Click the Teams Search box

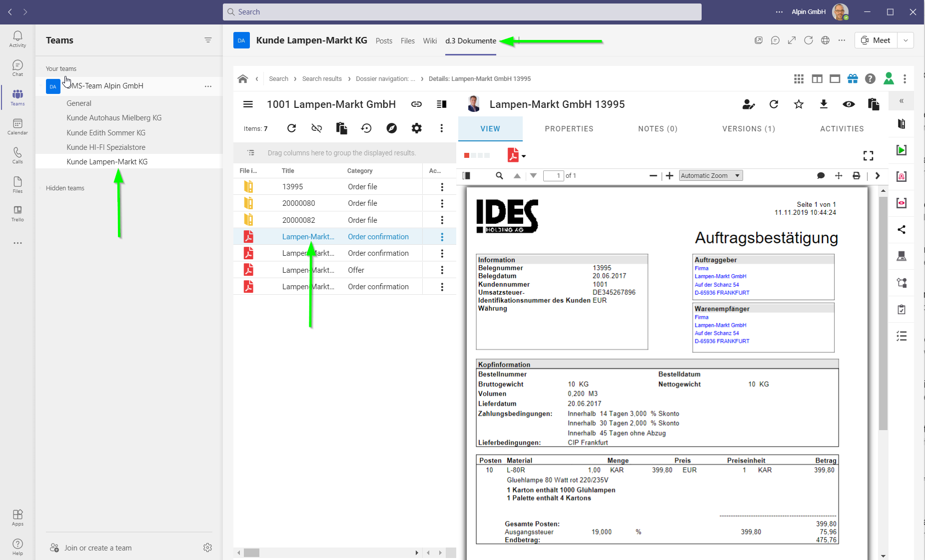(462, 12)
